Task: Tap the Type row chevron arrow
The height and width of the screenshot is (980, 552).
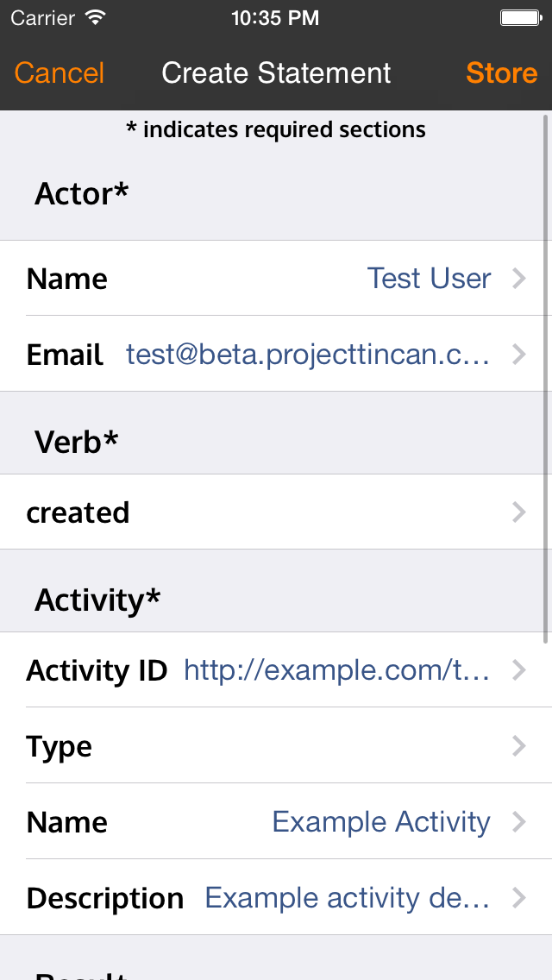Action: (519, 745)
